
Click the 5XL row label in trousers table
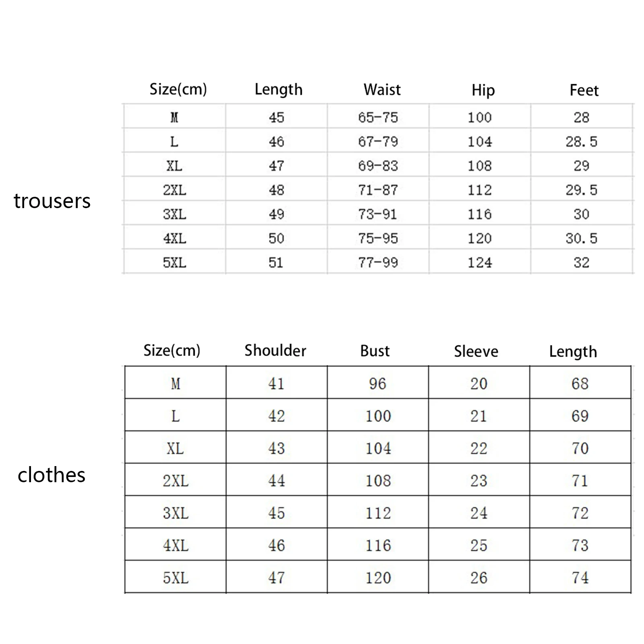click(175, 262)
